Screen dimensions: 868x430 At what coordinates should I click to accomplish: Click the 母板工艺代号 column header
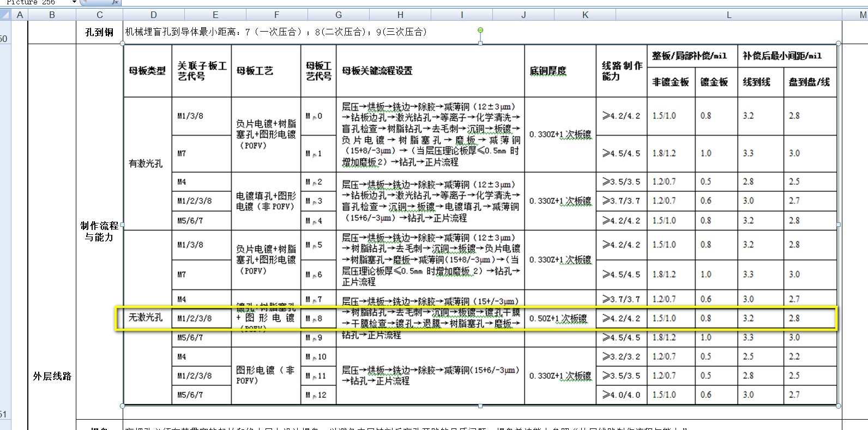[318, 71]
